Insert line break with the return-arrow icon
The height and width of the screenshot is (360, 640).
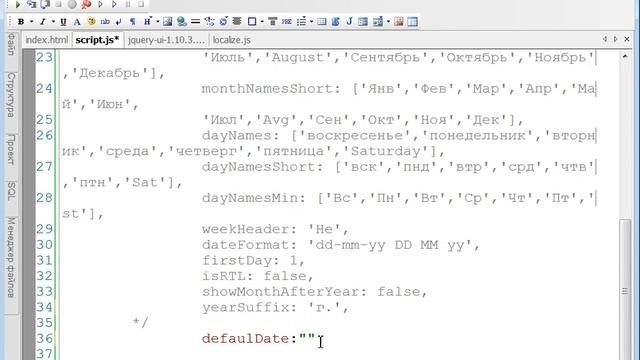click(x=119, y=22)
